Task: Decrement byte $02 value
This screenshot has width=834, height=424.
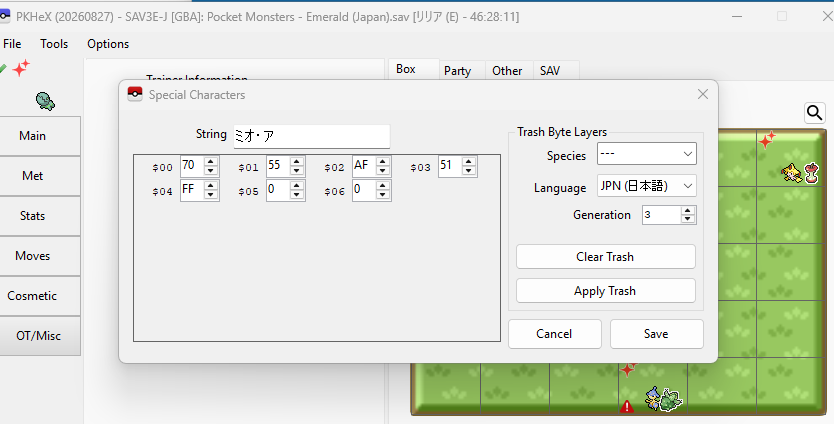Action: click(x=383, y=170)
